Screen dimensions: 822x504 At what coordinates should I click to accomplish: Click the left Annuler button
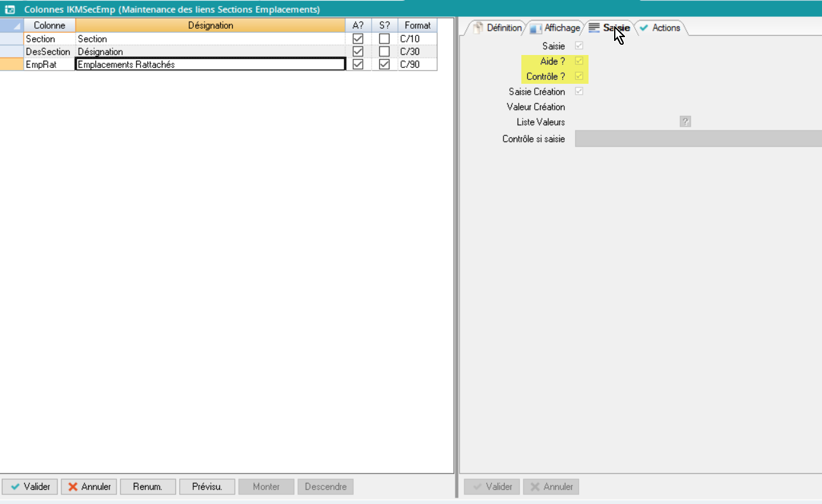[x=90, y=487]
